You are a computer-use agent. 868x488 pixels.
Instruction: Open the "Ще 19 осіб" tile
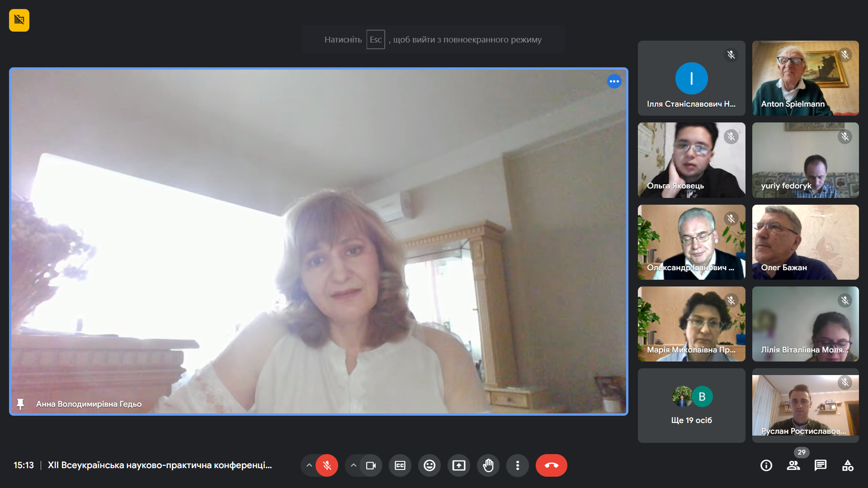point(691,405)
